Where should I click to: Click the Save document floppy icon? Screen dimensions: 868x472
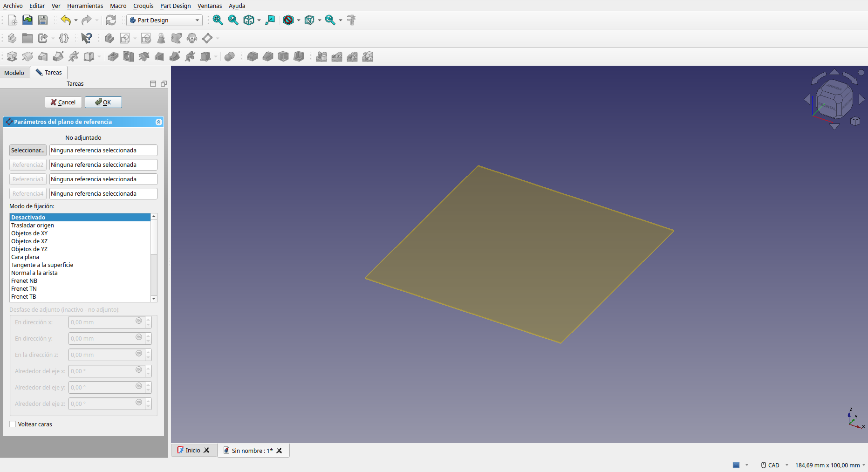43,20
